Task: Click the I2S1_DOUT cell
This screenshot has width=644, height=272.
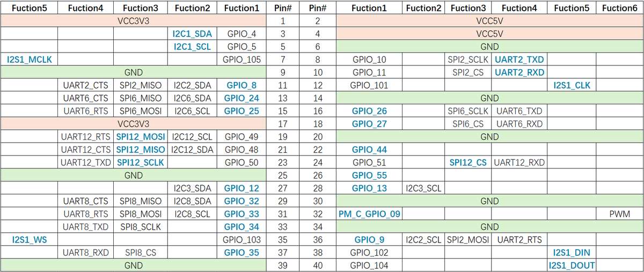Action: coord(572,266)
